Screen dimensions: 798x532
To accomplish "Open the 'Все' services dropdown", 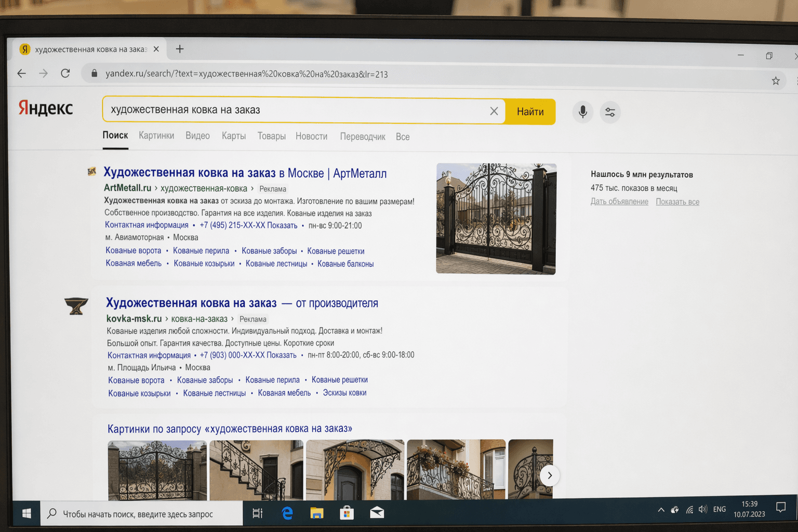I will click(403, 137).
